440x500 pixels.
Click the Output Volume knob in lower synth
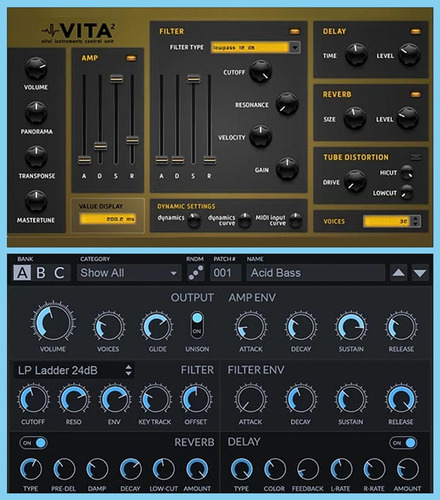click(53, 323)
